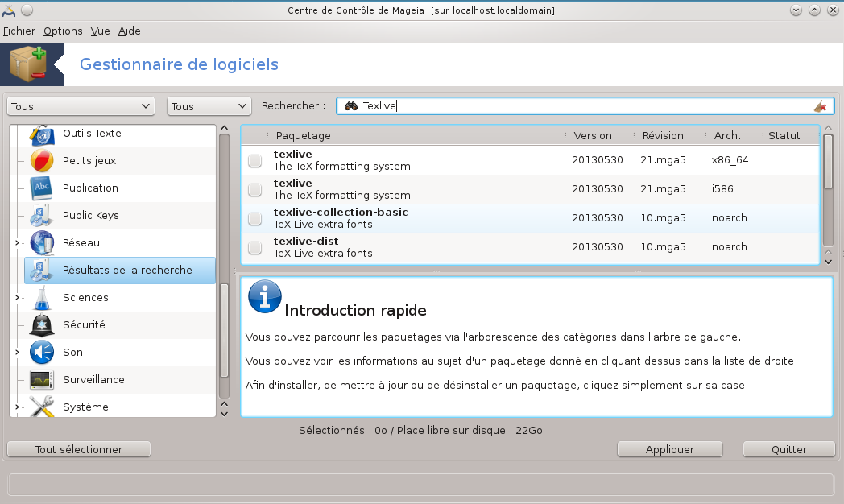This screenshot has height=504, width=844.
Task: Click the x86_64 architecture cell
Action: click(730, 160)
